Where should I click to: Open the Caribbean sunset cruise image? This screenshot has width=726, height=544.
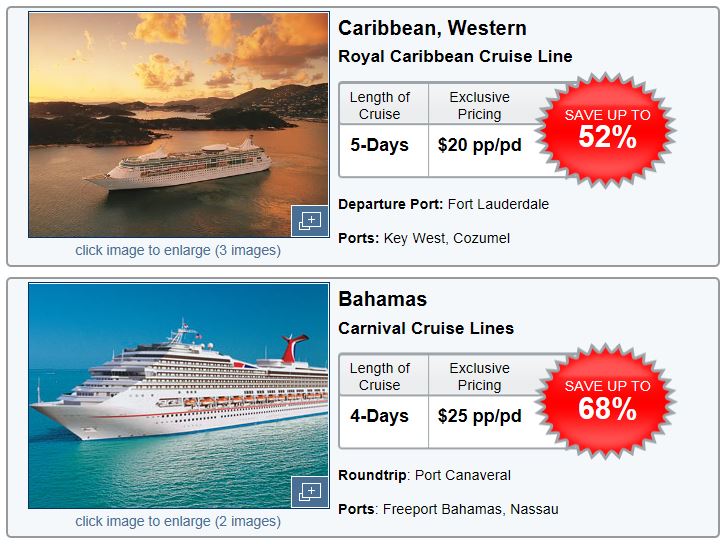pyautogui.click(x=179, y=125)
